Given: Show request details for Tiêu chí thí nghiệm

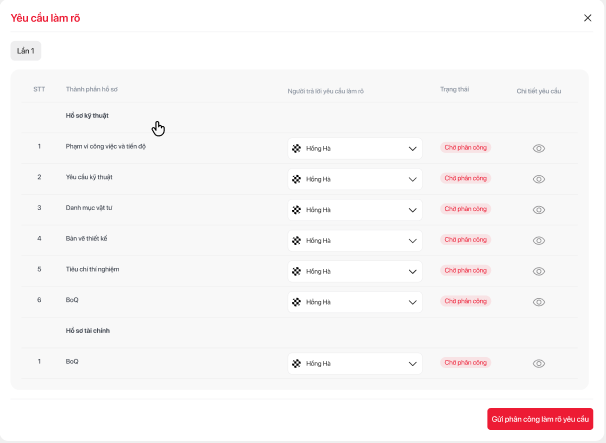Looking at the screenshot, I should (538, 271).
